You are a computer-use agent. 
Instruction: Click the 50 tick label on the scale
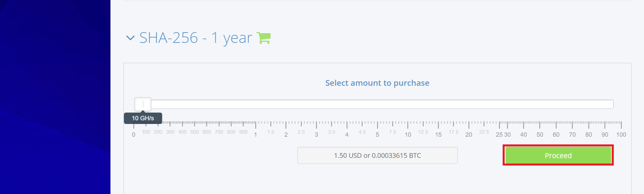tap(540, 135)
